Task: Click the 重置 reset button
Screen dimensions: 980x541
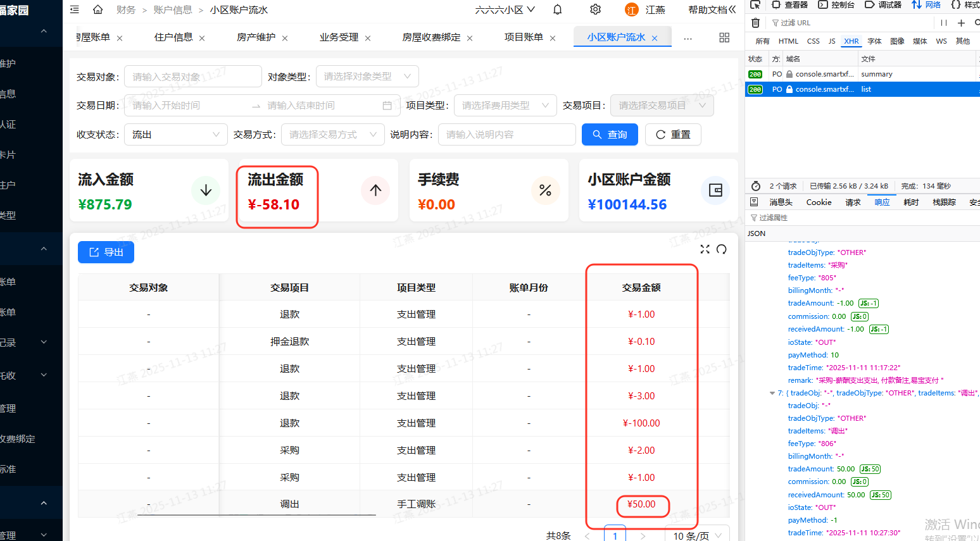Action: [x=673, y=135]
